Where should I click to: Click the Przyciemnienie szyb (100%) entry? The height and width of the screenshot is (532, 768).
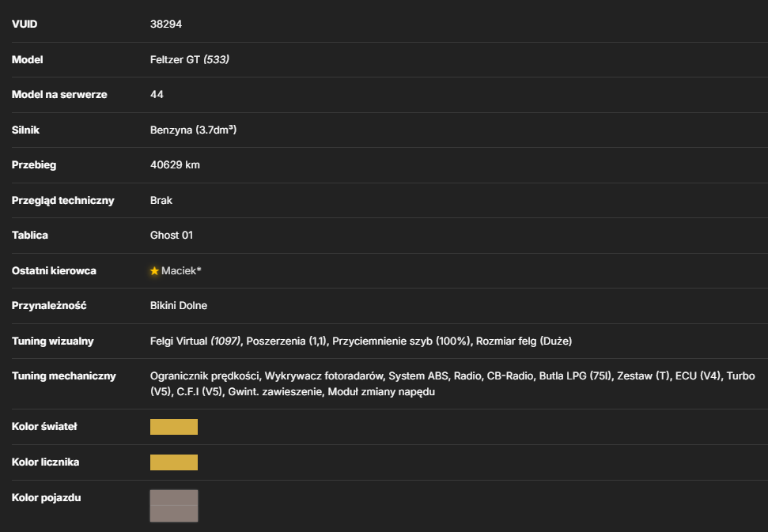[401, 341]
